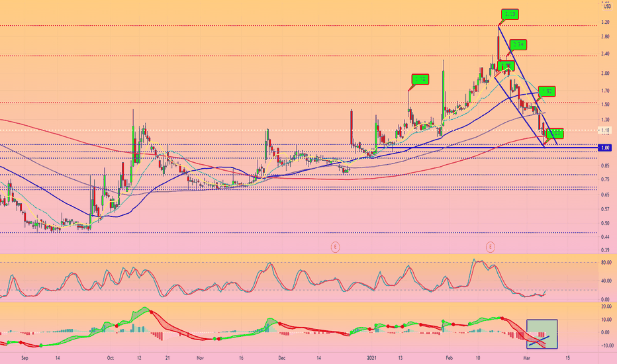Click the 12 date label after Oct
The image size is (617, 364).
(x=139, y=358)
